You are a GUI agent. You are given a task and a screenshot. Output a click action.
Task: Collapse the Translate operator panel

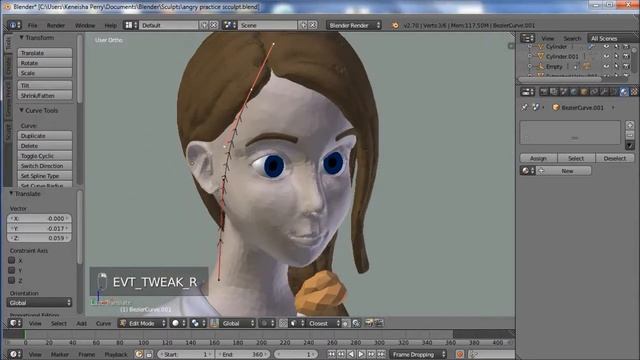pos(11,193)
